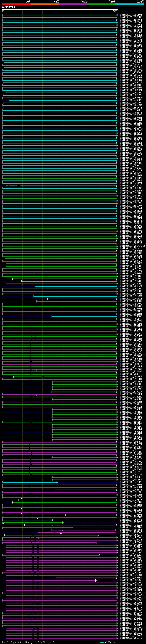Click hit label UniRef100_A7PFA5
This screenshot has width=146, height=644.
(131, 72)
